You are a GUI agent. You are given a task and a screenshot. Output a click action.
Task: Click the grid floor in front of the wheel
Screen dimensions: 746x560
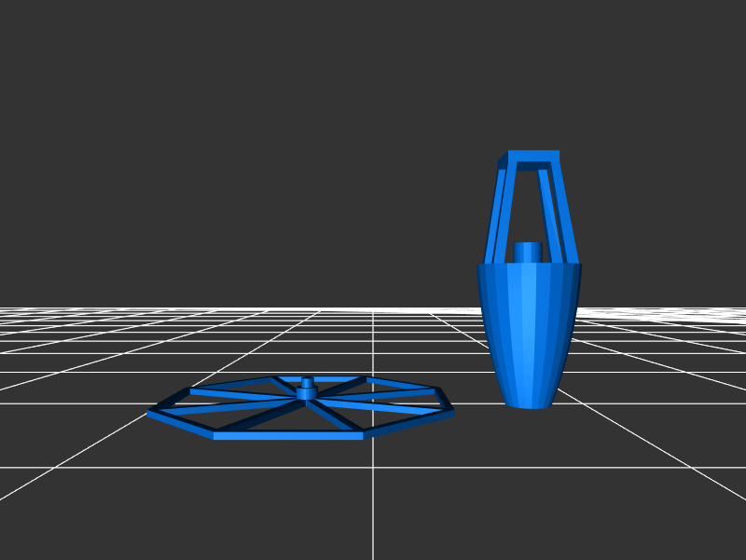click(280, 494)
